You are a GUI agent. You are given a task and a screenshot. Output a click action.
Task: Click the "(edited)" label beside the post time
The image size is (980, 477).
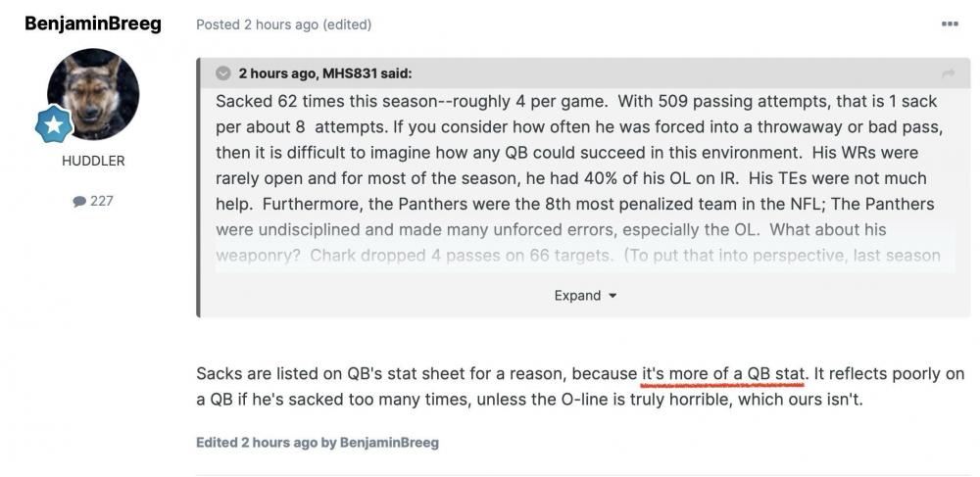[347, 24]
